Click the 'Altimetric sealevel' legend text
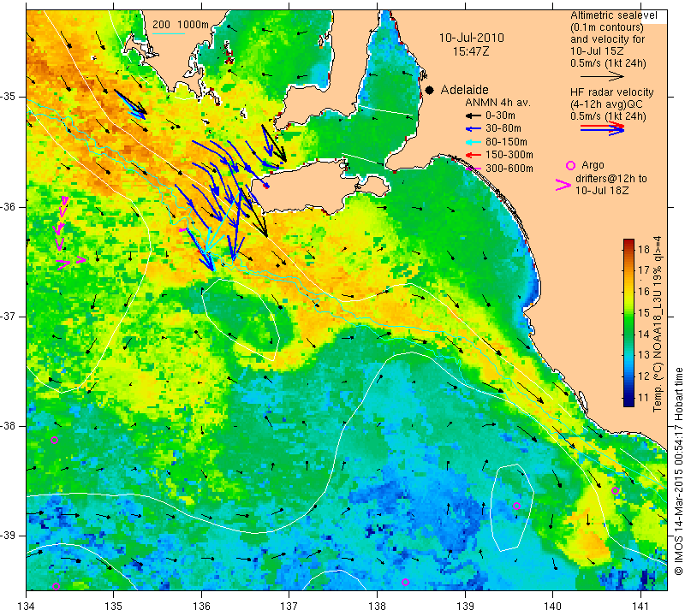 coord(614,15)
